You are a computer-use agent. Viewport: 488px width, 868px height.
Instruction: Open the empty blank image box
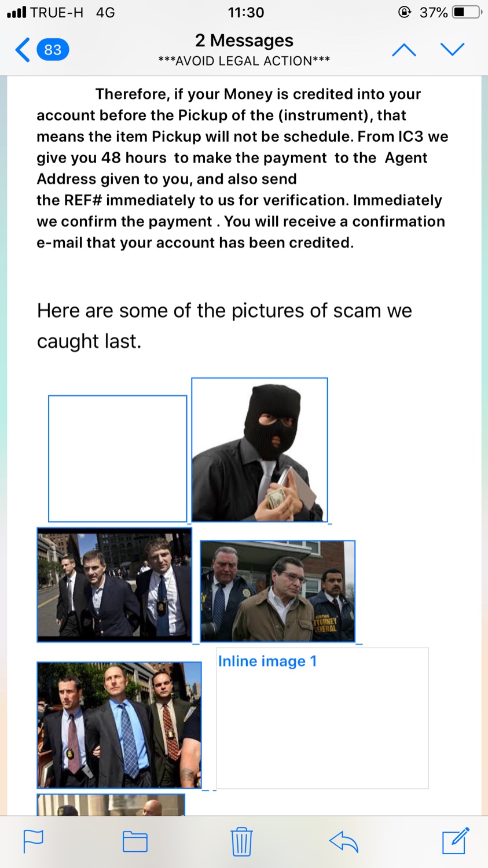pyautogui.click(x=118, y=458)
